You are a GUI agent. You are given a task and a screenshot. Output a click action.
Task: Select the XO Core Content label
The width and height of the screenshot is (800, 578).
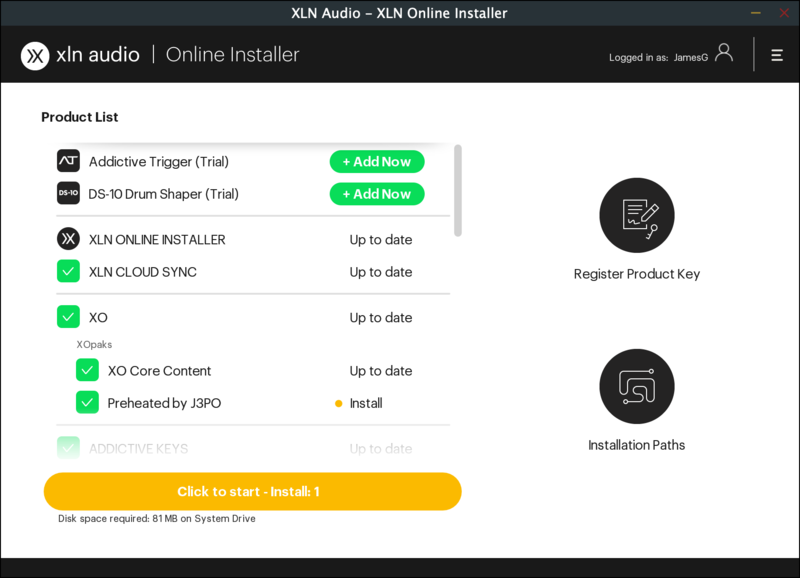(159, 371)
